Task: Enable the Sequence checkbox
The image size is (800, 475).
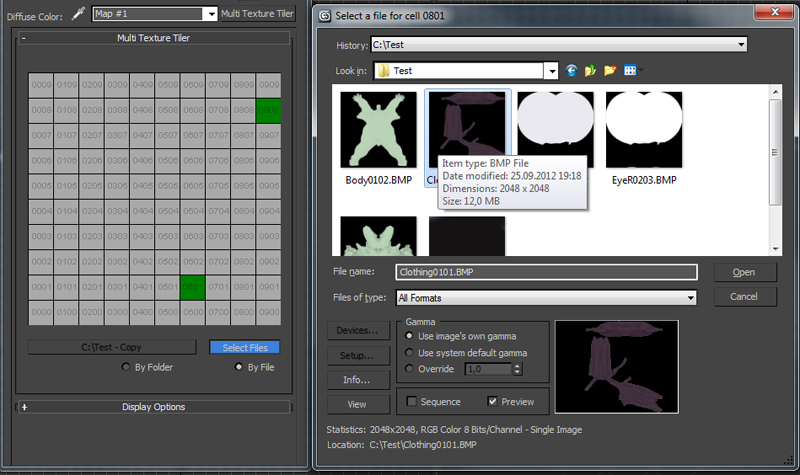Action: [x=411, y=402]
